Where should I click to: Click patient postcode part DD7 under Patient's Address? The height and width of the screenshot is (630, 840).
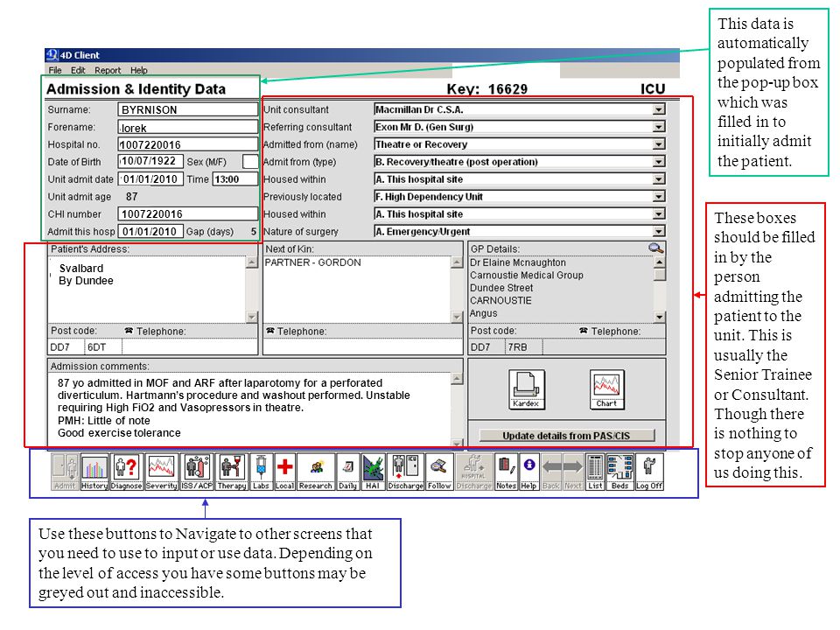pos(66,347)
